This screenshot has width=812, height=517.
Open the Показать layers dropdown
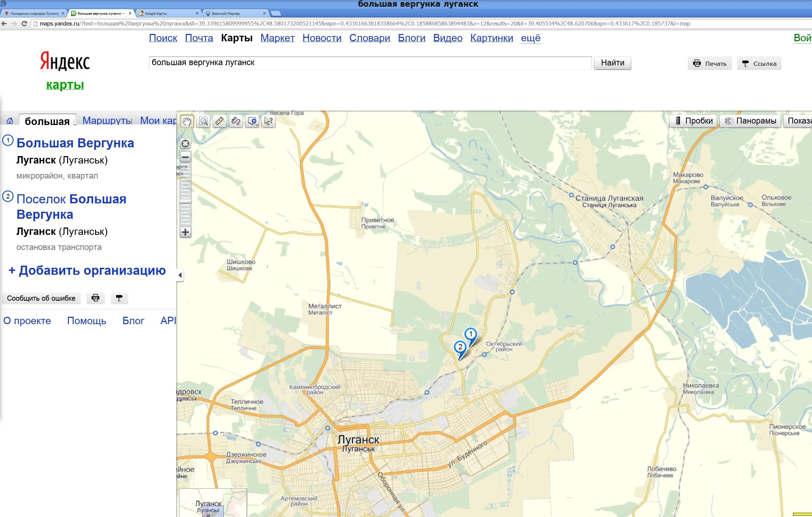click(798, 121)
